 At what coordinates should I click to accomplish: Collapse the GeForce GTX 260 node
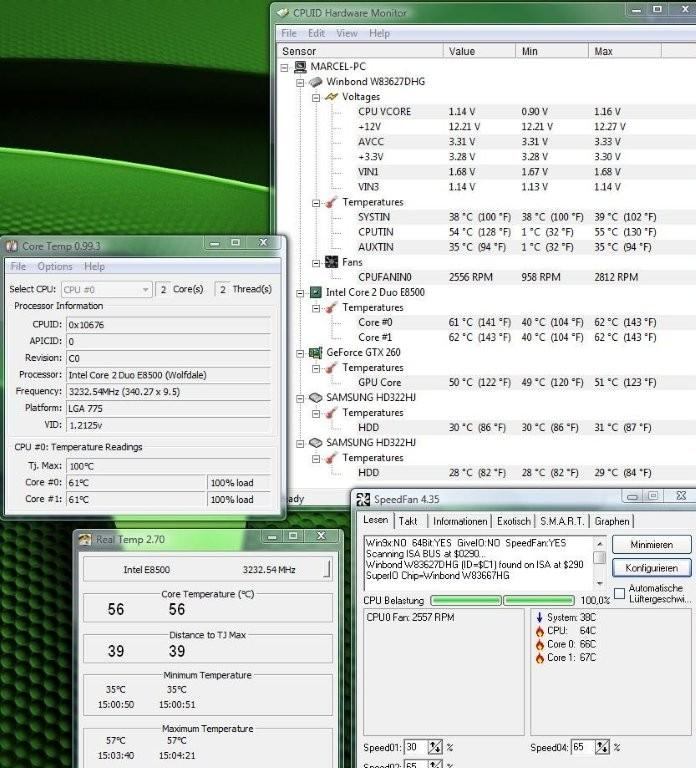pyautogui.click(x=300, y=354)
